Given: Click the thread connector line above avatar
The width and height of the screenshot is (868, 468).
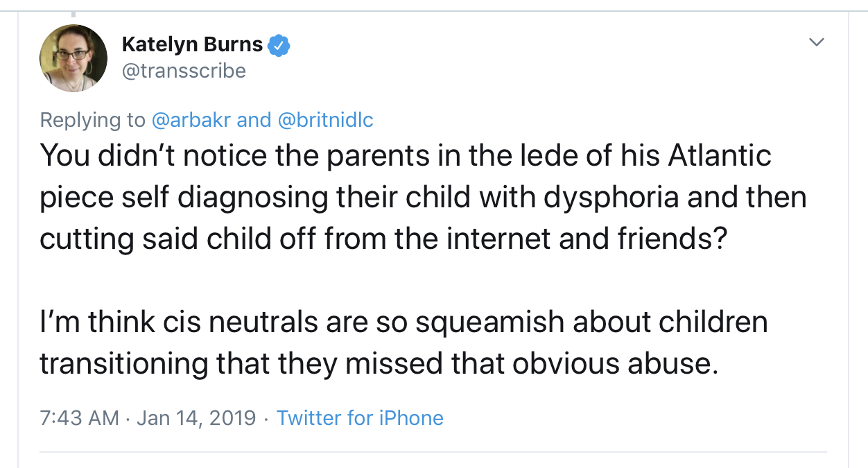Looking at the screenshot, I should (x=73, y=14).
